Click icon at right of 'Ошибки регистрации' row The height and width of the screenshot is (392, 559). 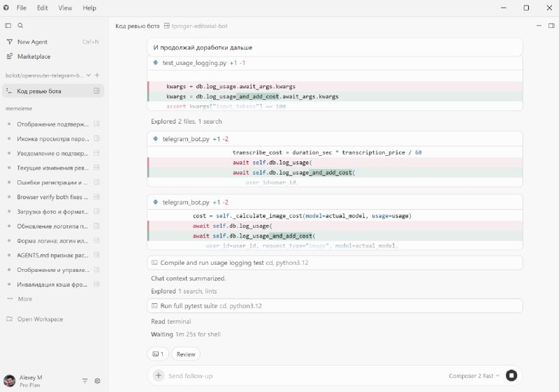(x=96, y=182)
